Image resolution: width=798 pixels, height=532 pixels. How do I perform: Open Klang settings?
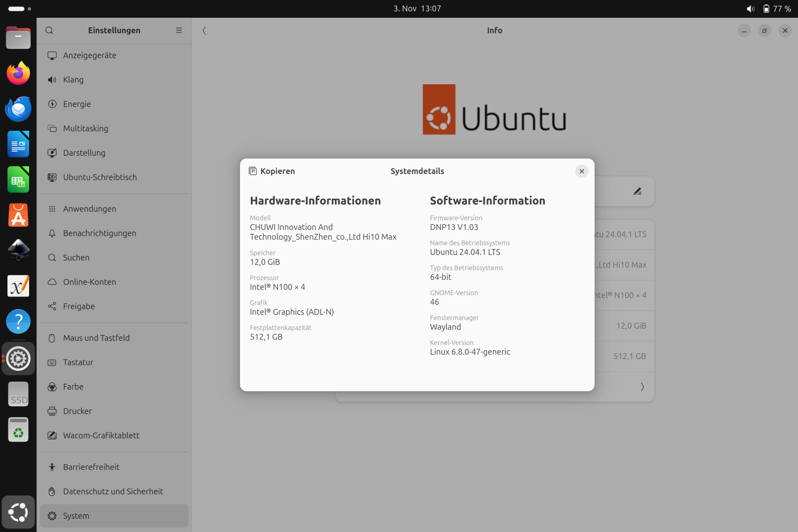click(114, 80)
